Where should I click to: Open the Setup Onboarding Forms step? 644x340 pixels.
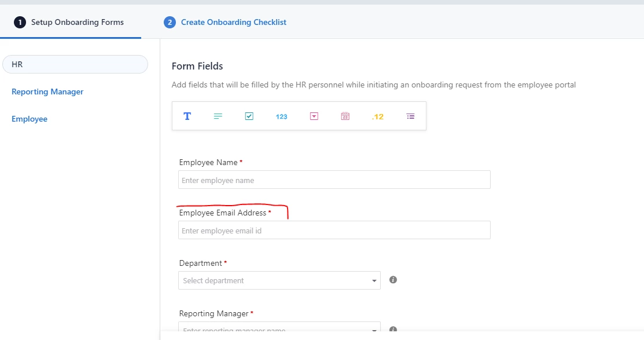[69, 22]
